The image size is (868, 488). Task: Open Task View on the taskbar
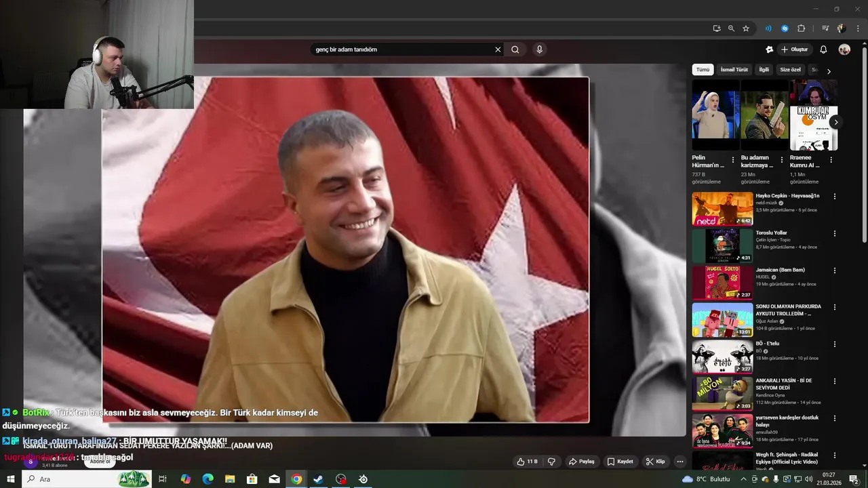pyautogui.click(x=163, y=479)
